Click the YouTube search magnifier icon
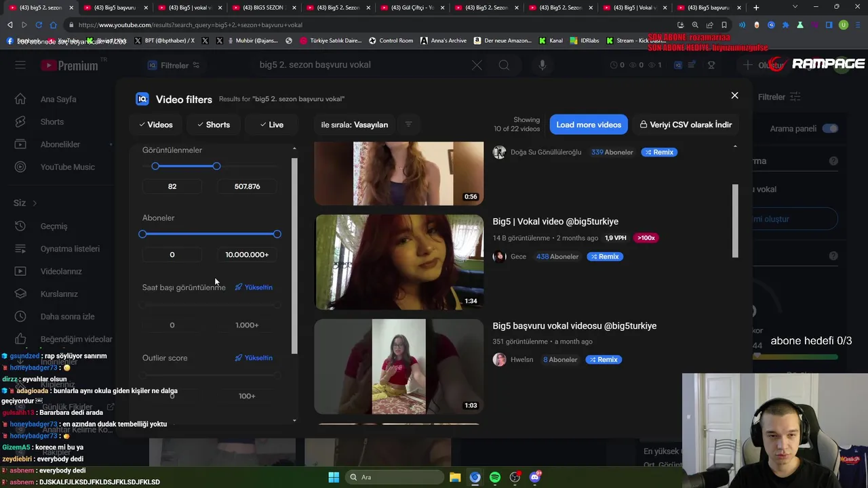 (x=504, y=65)
